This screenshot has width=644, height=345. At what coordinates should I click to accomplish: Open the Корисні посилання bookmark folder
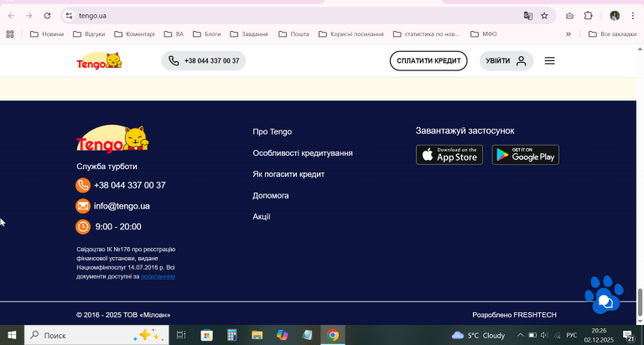coord(351,34)
